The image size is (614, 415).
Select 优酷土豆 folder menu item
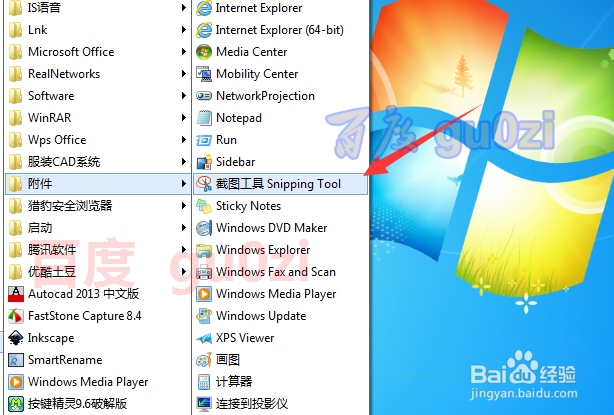tap(98, 272)
